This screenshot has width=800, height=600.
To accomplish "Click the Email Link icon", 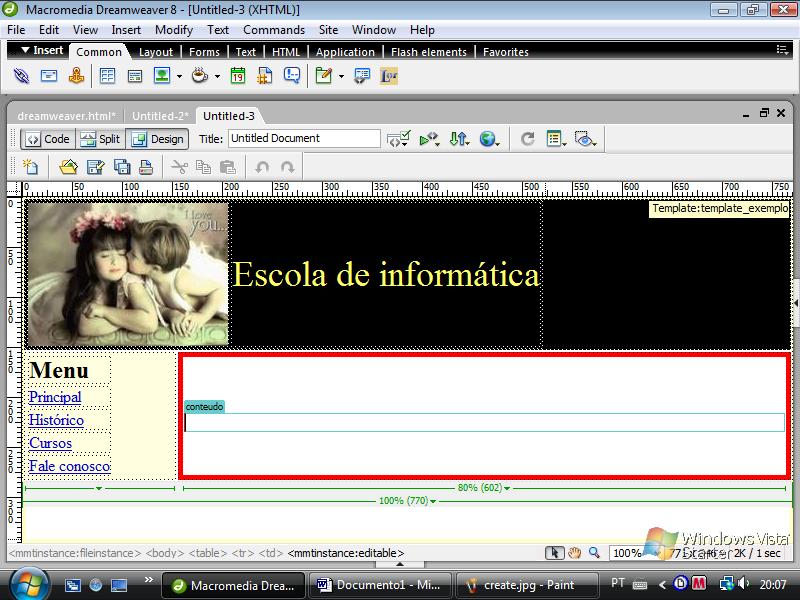I will [x=48, y=76].
